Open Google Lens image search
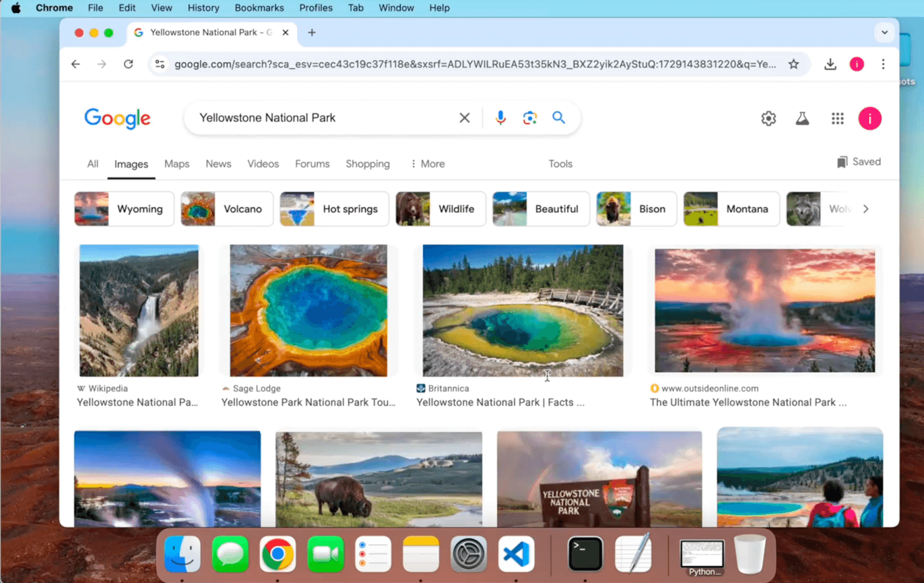This screenshot has width=924, height=583. pyautogui.click(x=530, y=118)
